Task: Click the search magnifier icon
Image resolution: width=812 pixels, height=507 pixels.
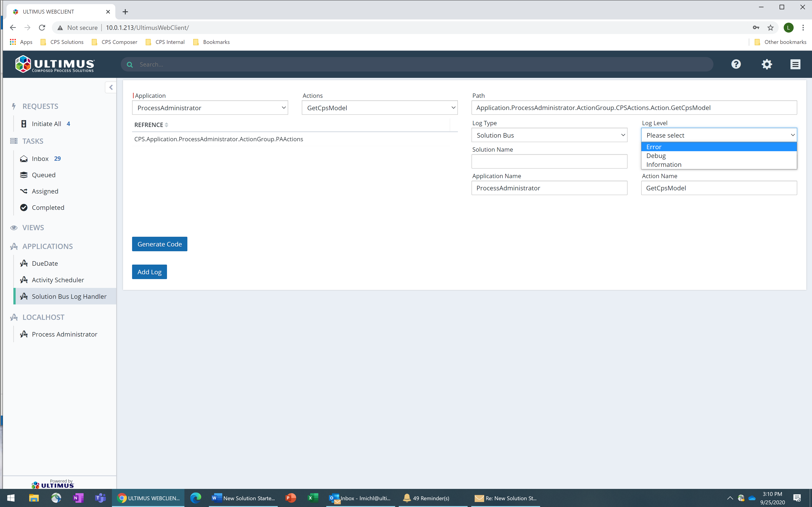Action: (130, 64)
